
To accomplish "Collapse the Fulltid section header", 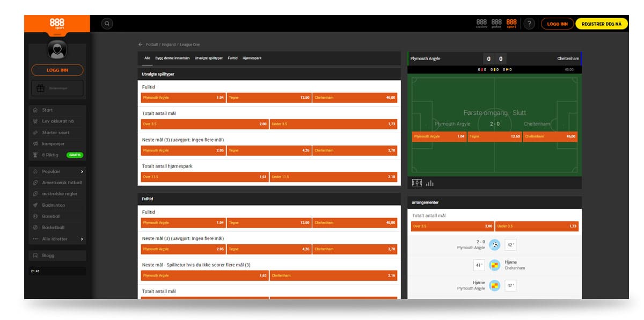I will (x=269, y=199).
